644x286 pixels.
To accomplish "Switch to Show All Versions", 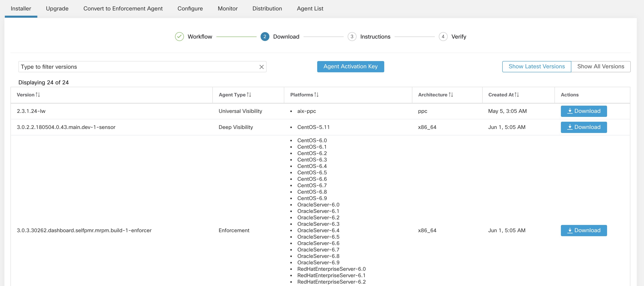I will [x=600, y=66].
